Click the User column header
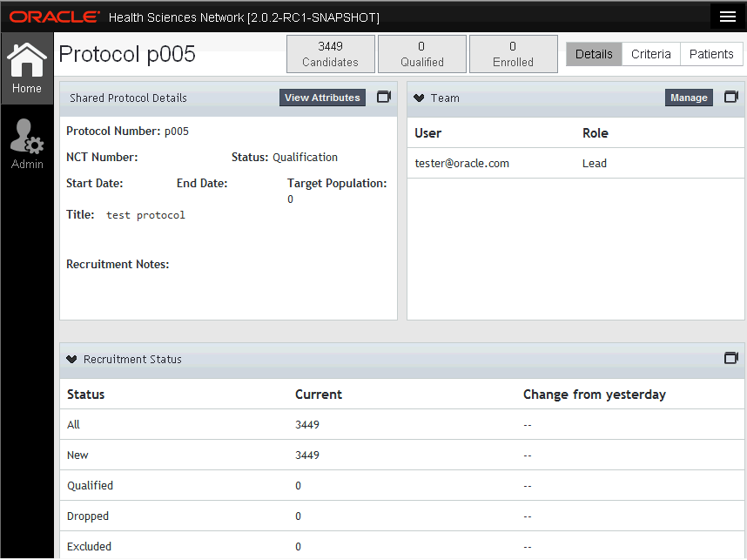This screenshot has height=560, width=747. point(427,133)
